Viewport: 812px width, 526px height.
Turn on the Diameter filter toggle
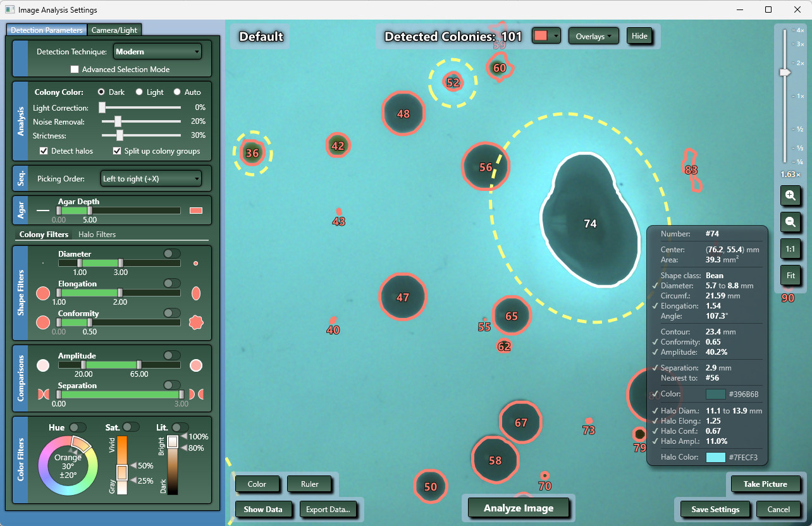tap(171, 254)
